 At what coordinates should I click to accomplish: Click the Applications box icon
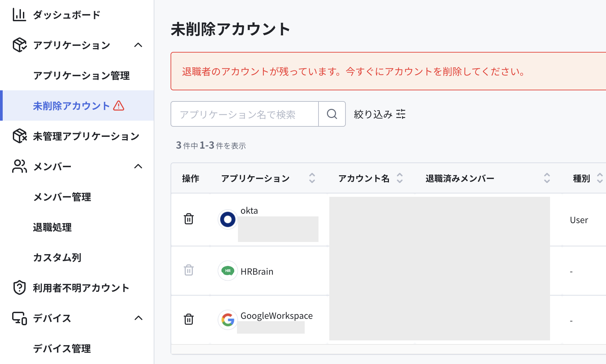point(19,45)
